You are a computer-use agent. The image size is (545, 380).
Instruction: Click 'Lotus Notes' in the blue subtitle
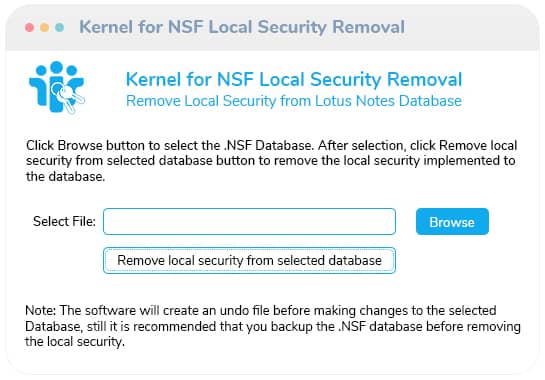click(355, 101)
